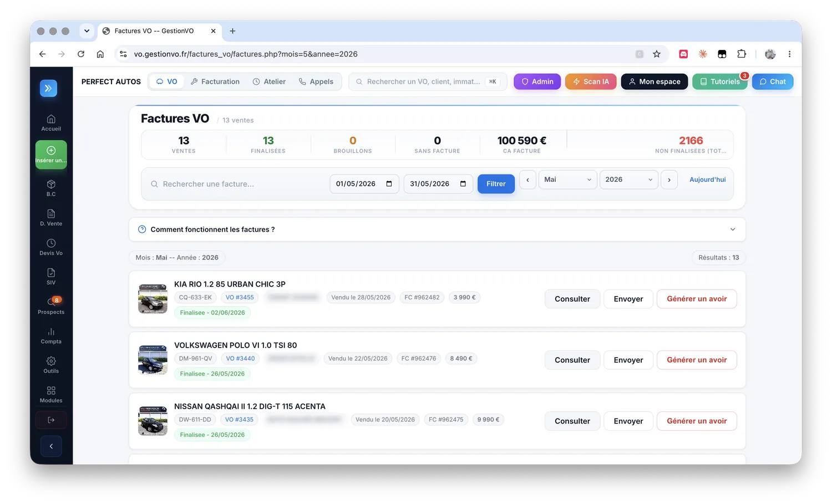Click the logout icon in sidebar

pos(51,420)
